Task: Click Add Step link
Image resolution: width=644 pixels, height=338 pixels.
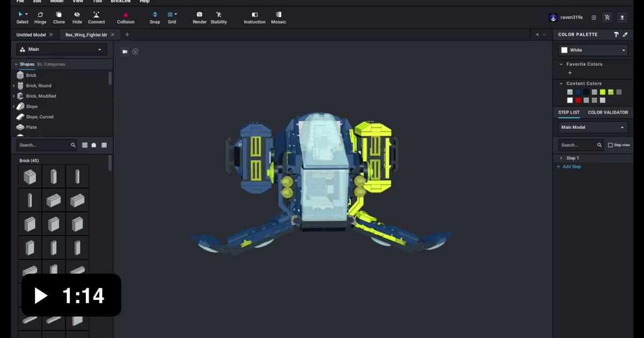Action: (x=572, y=167)
